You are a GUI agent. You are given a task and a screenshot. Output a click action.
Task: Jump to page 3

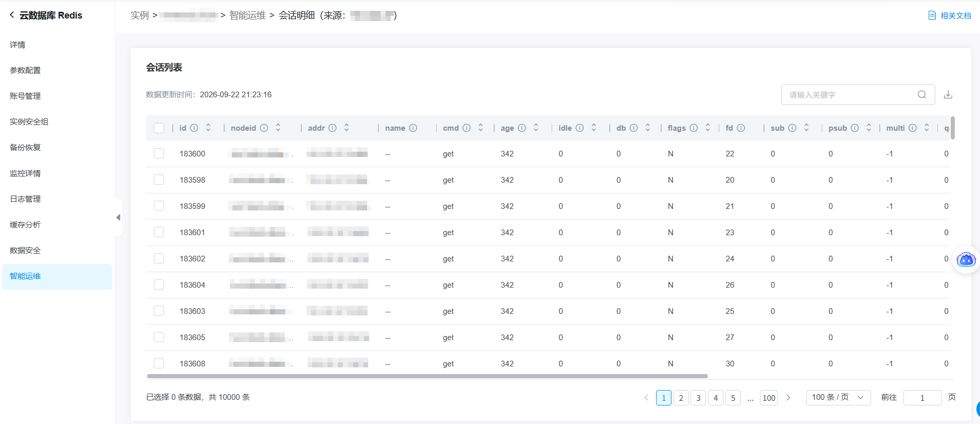pos(698,398)
